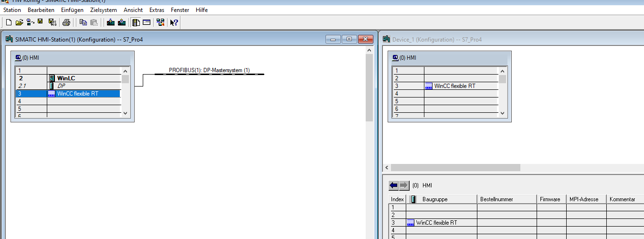This screenshot has height=239, width=644.
Task: Select WinCC flexible RT in Device_1 rack
Action: click(445, 86)
